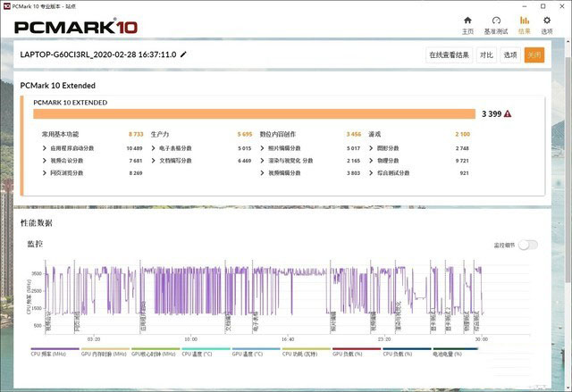Viewport: 572px width, 392px height.
Task: Click the 数位内容创作 heading
Action: pos(278,134)
